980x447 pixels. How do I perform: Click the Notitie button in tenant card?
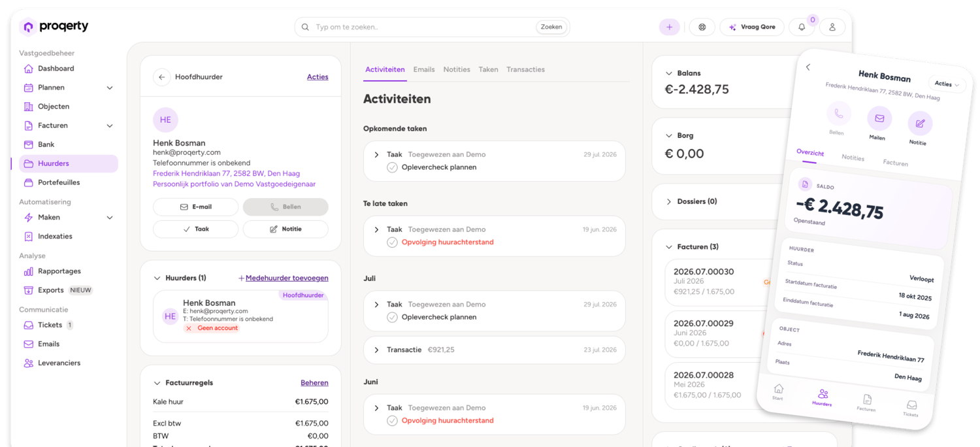(x=286, y=229)
